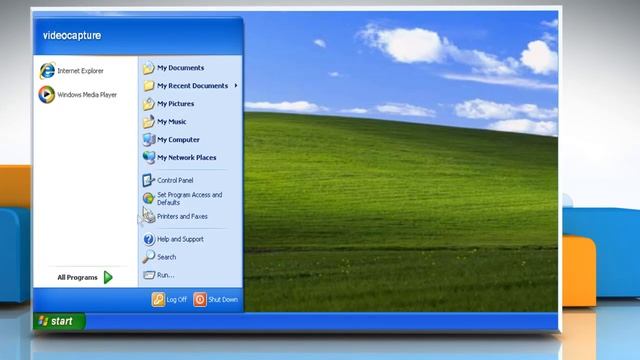Open the Internet Explorer icon
Viewport: 640px width, 360px height.
[x=47, y=71]
